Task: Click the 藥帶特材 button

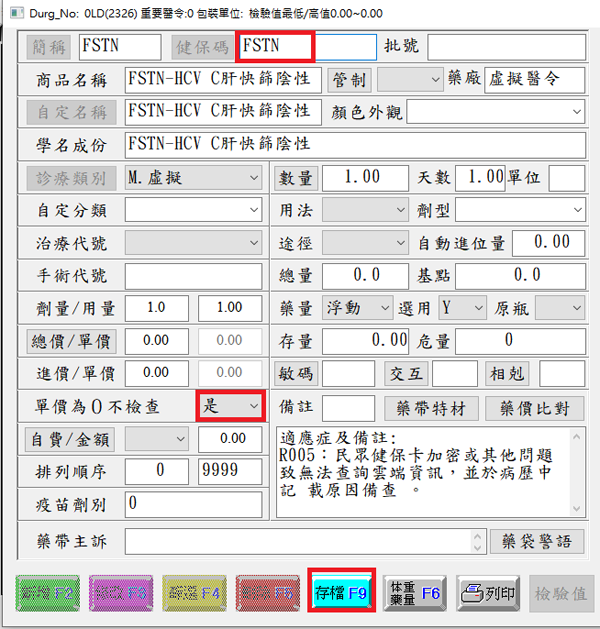Action: click(x=430, y=408)
